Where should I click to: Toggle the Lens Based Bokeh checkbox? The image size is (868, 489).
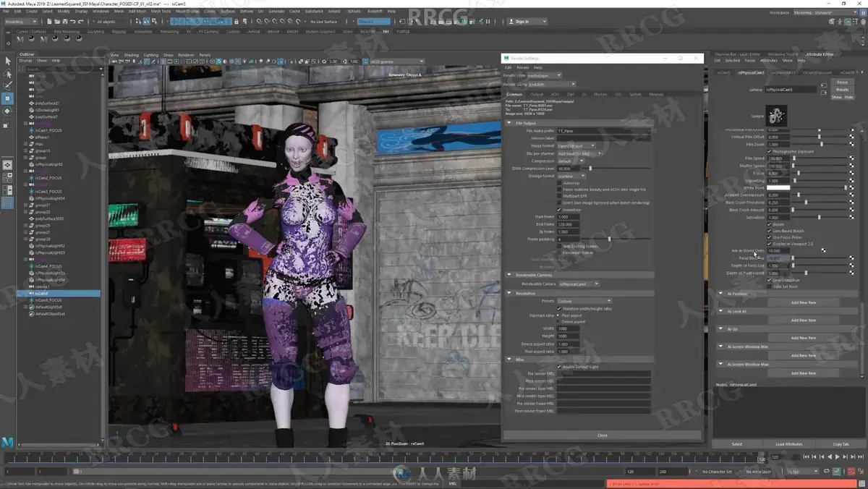[770, 231]
